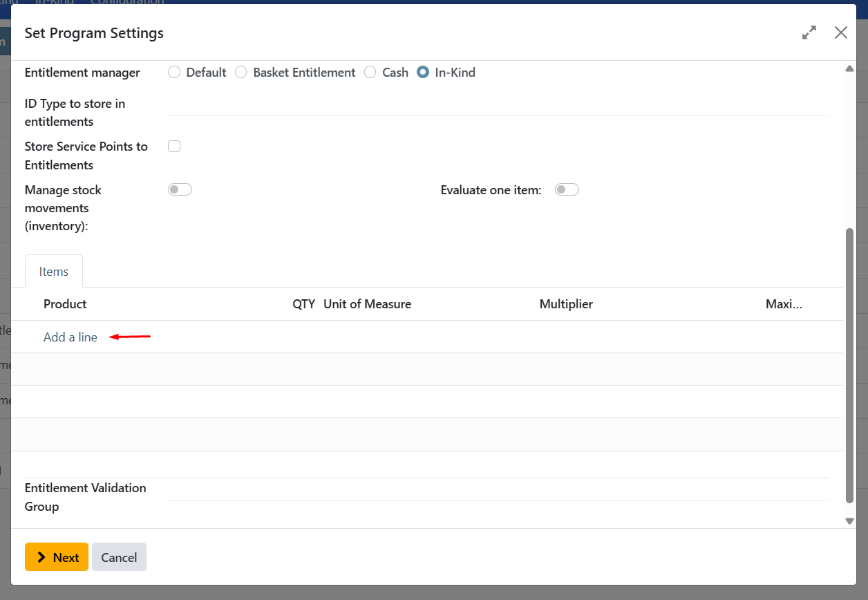Click the scrollbar up arrow
This screenshot has height=600, width=868.
click(x=849, y=68)
